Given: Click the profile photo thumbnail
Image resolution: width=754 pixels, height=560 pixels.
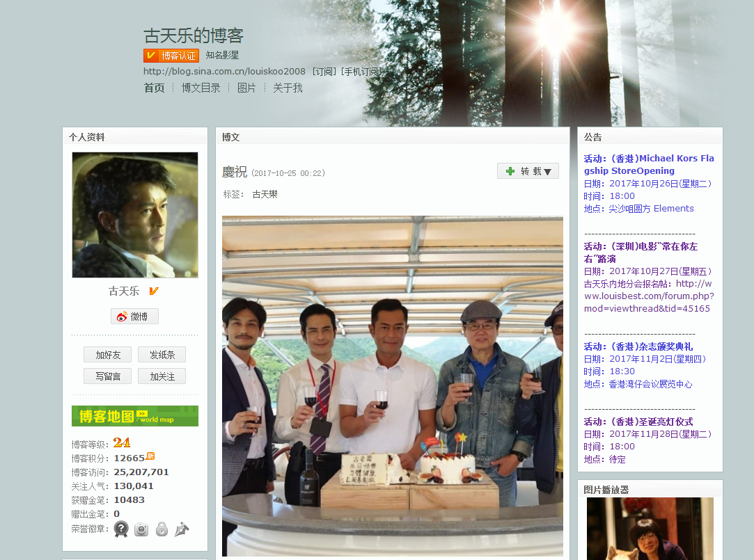Looking at the screenshot, I should point(135,215).
